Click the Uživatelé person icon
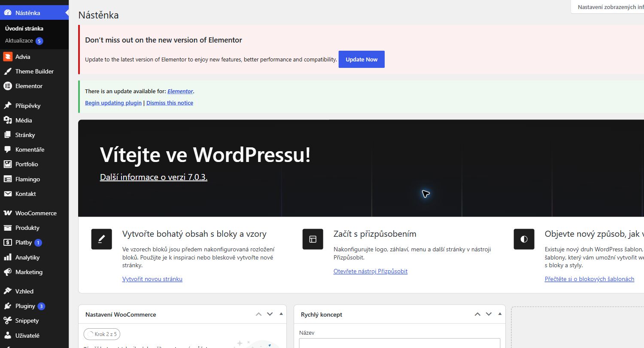The height and width of the screenshot is (348, 644). (x=8, y=336)
